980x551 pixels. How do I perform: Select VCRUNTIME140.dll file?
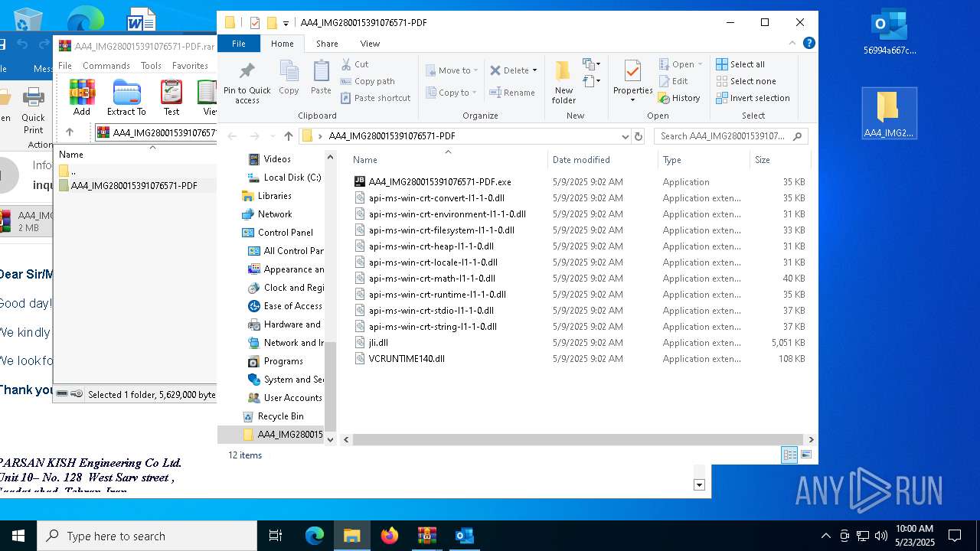point(407,359)
